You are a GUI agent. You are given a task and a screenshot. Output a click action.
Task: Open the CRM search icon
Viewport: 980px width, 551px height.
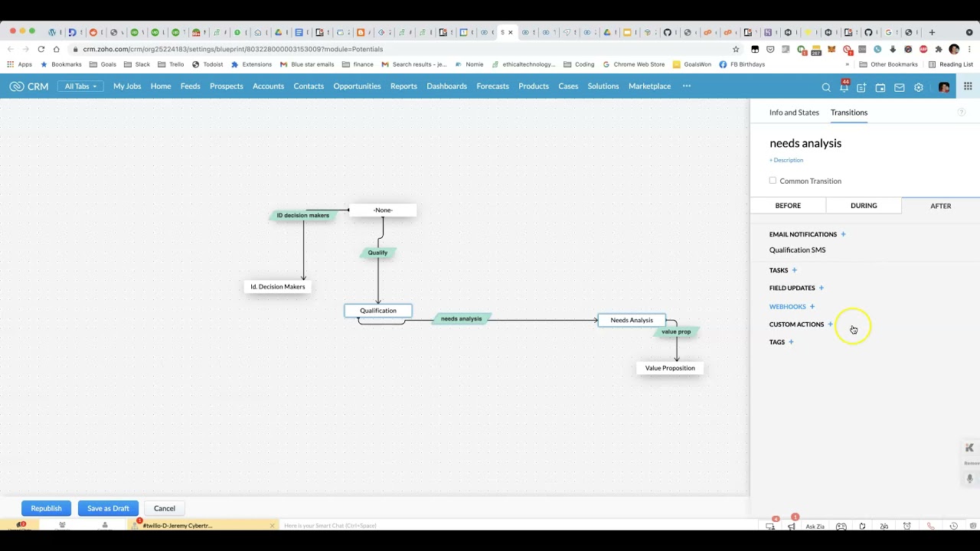(x=826, y=87)
